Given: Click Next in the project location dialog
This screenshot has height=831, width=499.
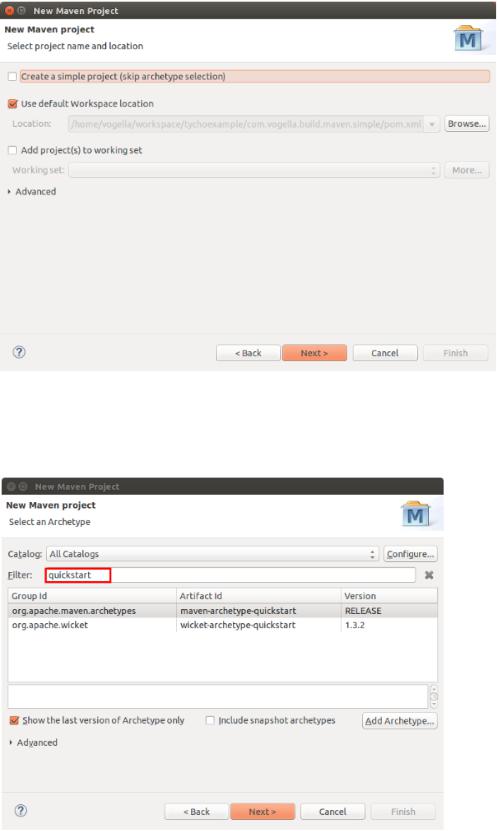Looking at the screenshot, I should click(x=314, y=353).
